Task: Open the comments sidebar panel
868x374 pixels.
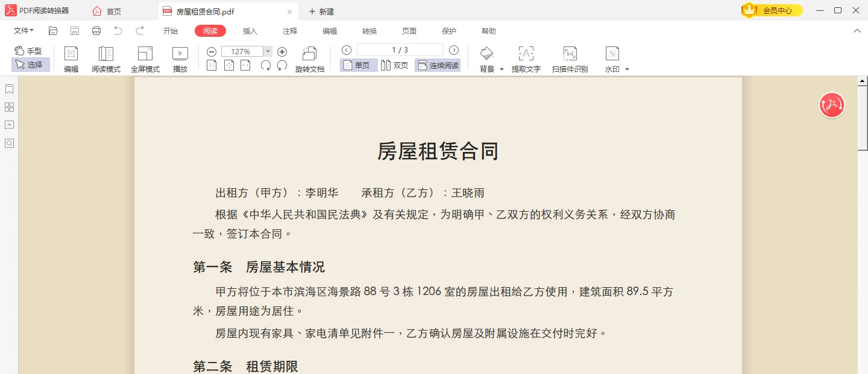Action: pyautogui.click(x=9, y=125)
